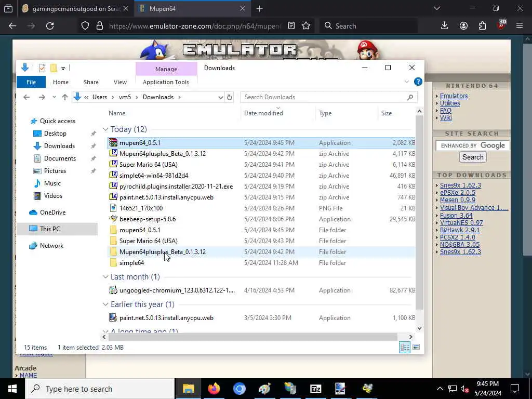Select Documents in navigation pane
The width and height of the screenshot is (532, 399).
(60, 158)
